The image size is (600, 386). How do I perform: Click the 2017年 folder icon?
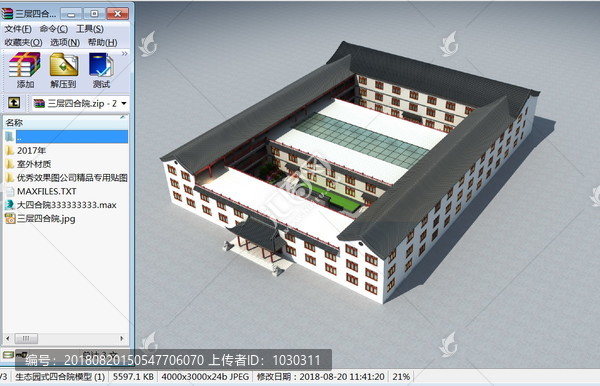10,150
